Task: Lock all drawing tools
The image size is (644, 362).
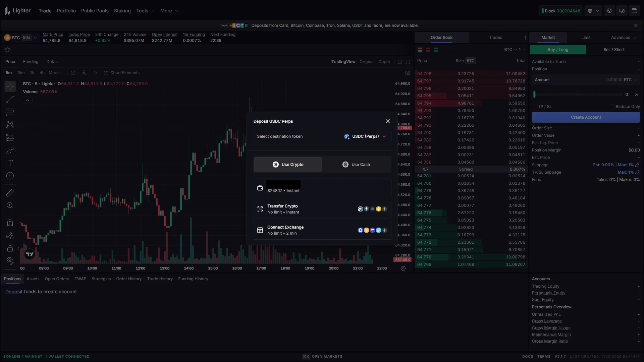Action: pos(10,248)
